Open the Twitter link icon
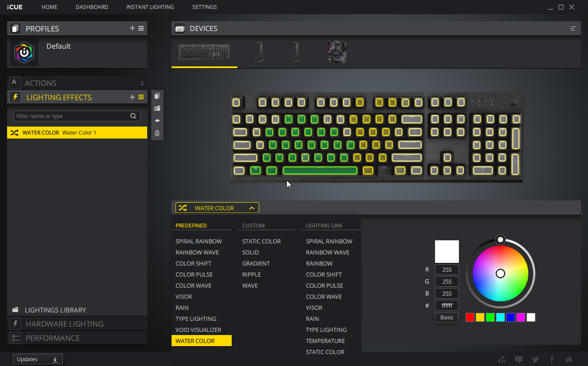This screenshot has width=588, height=366. click(535, 359)
